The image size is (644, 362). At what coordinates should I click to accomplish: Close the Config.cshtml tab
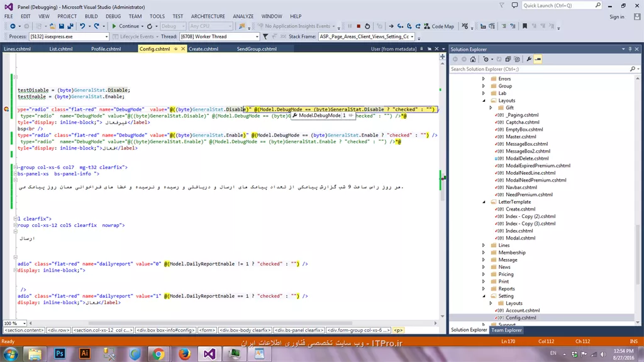click(183, 49)
